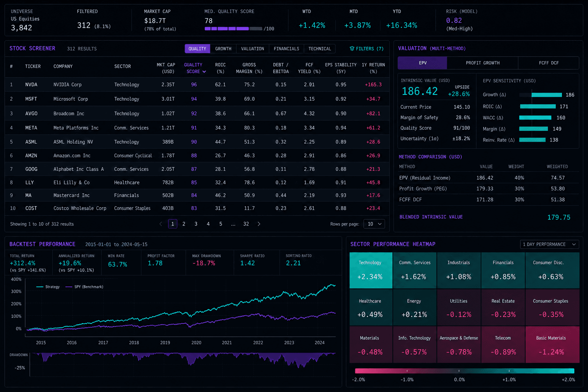Sort by the Sector column header
The image size is (588, 392).
click(x=122, y=66)
